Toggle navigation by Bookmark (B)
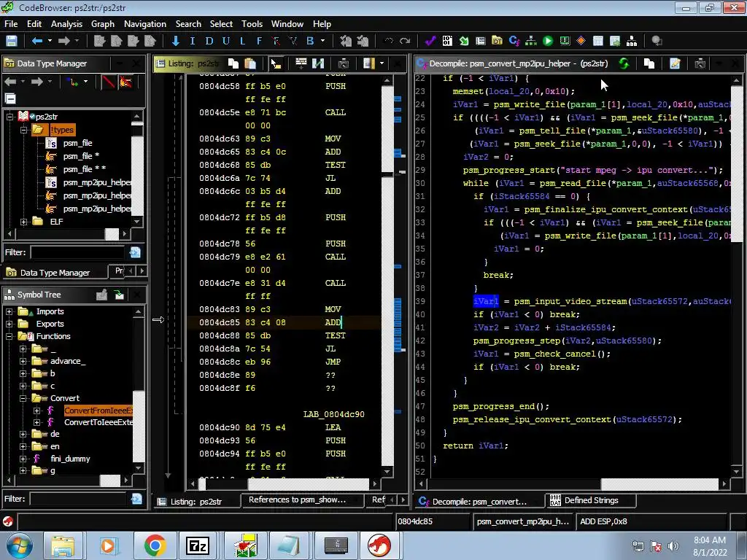The height and width of the screenshot is (560, 747). [x=310, y=41]
